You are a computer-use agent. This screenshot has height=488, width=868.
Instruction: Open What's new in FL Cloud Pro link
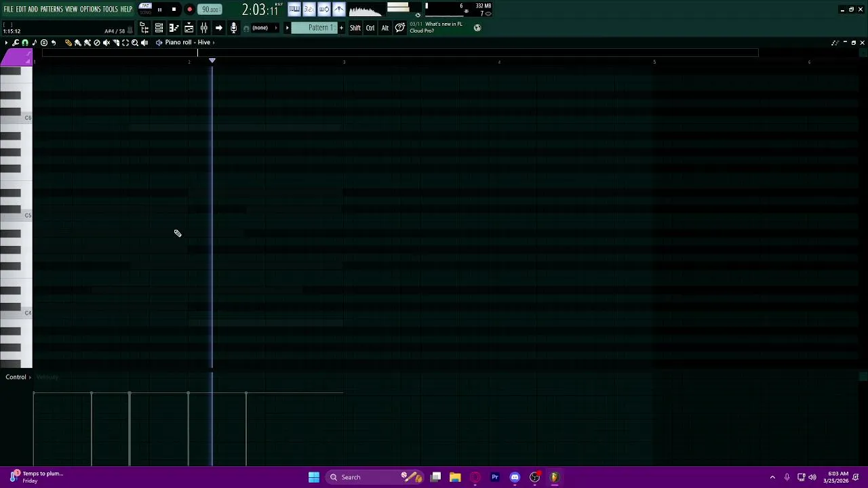coord(436,27)
